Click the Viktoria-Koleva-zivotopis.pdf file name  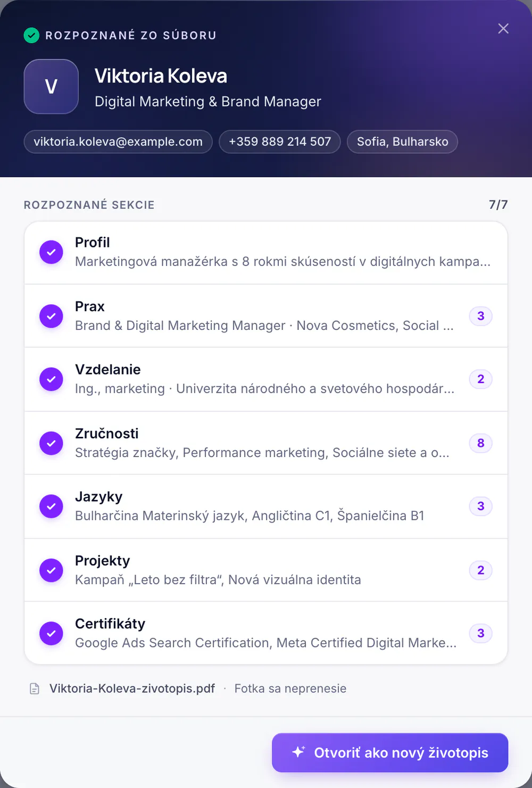132,689
